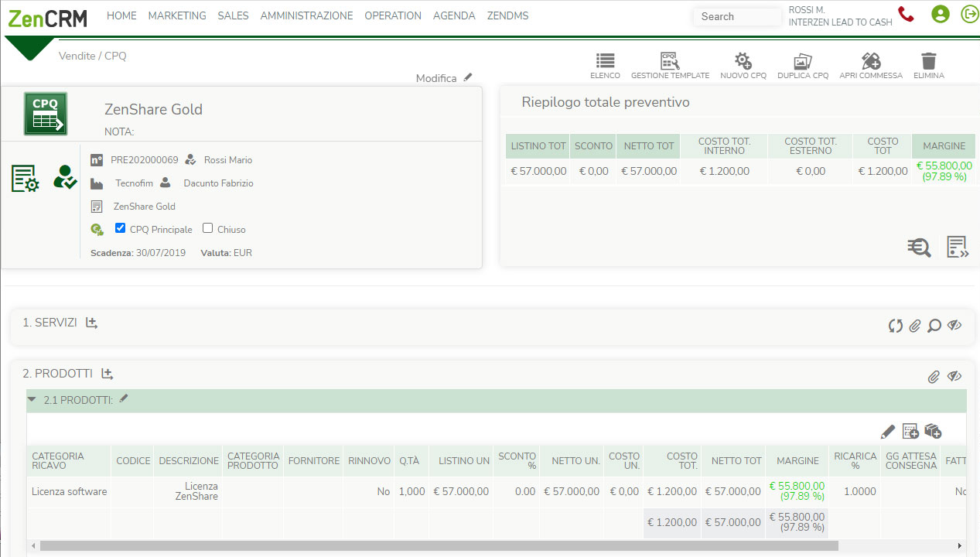Click the Tecnofim company name
980x557 pixels.
[x=135, y=183]
